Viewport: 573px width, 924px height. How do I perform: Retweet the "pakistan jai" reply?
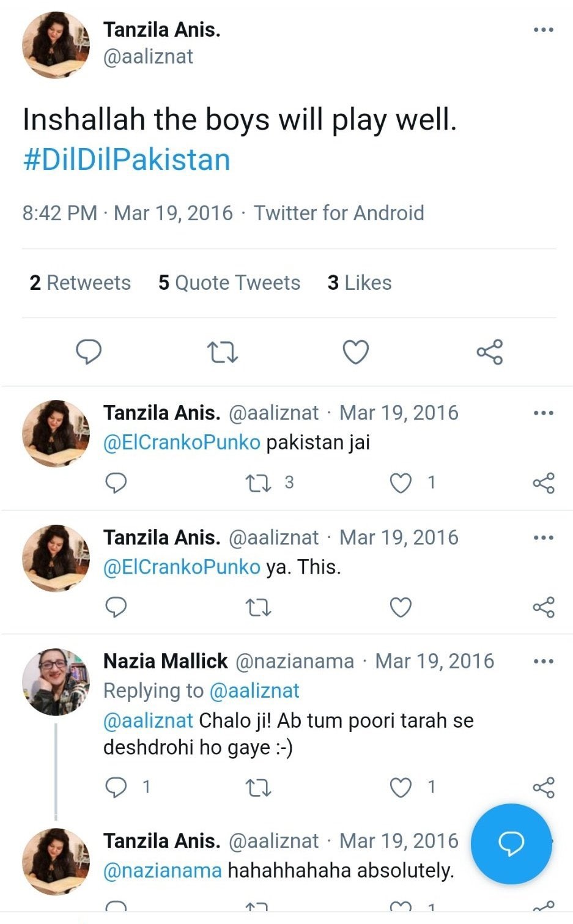[258, 483]
